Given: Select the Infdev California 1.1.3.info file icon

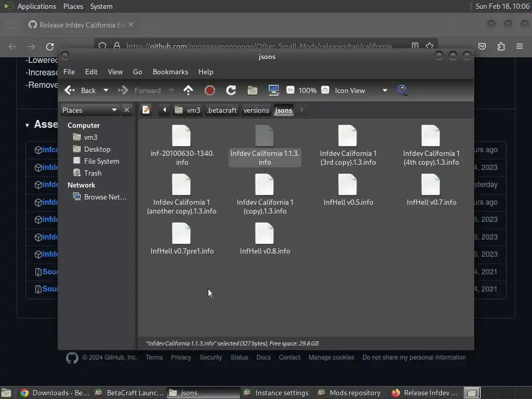Looking at the screenshot, I should pyautogui.click(x=264, y=136).
